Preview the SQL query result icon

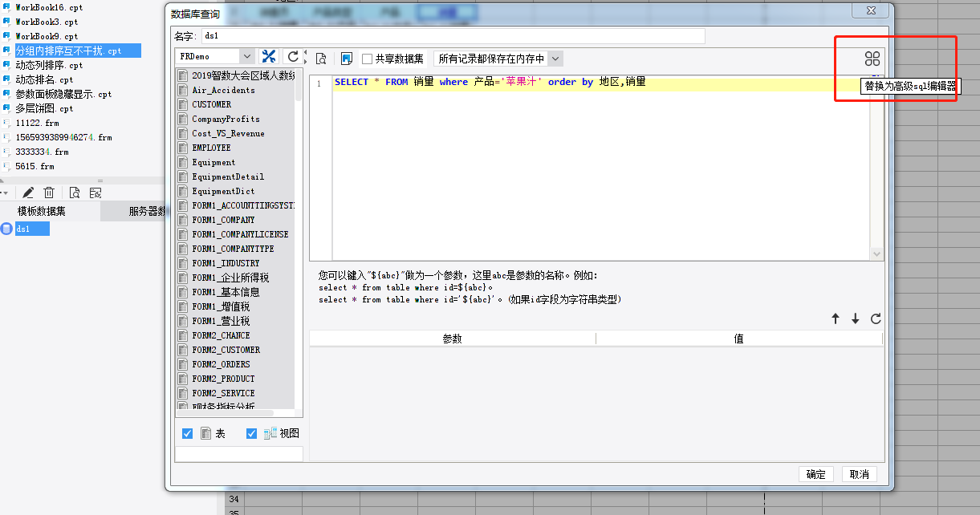click(321, 59)
